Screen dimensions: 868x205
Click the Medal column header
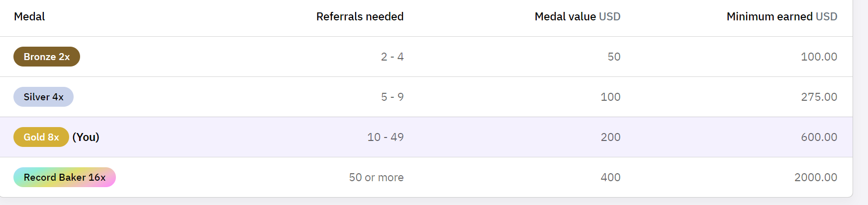[29, 16]
